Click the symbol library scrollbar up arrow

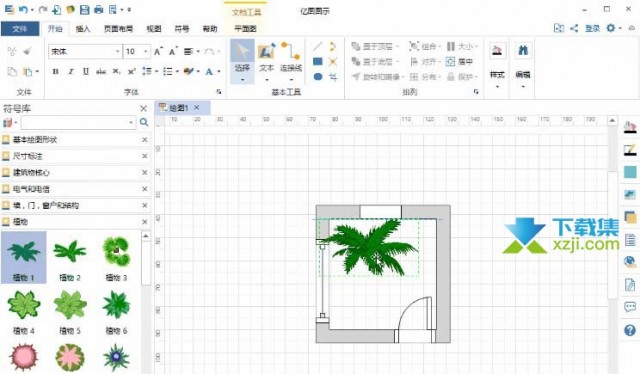146,236
